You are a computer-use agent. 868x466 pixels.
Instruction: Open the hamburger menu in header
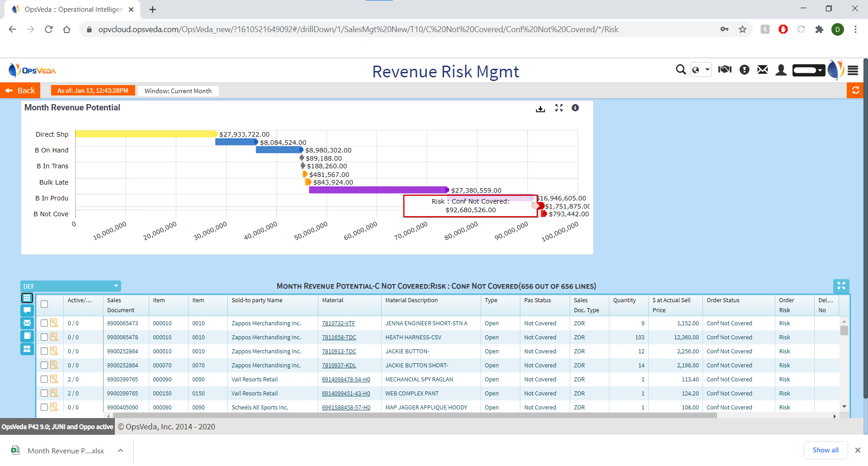pyautogui.click(x=853, y=70)
